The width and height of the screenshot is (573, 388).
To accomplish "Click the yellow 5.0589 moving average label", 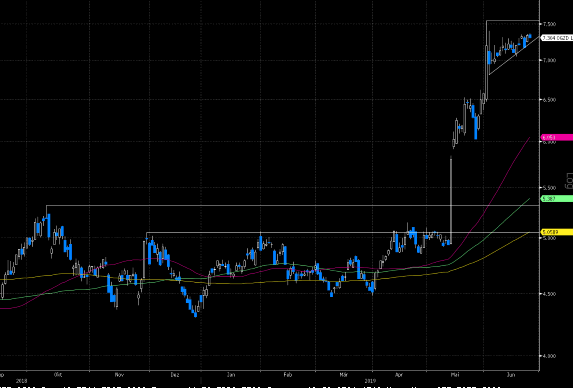I will pos(557,232).
